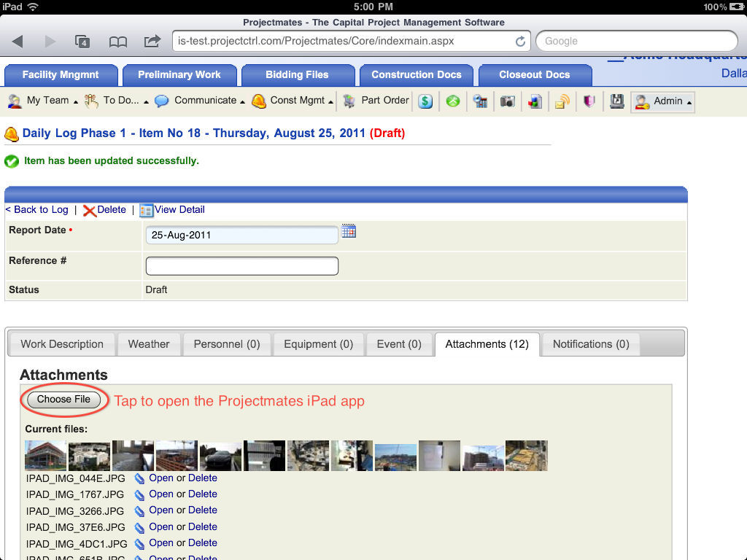Open the Weather tab

pyautogui.click(x=149, y=344)
